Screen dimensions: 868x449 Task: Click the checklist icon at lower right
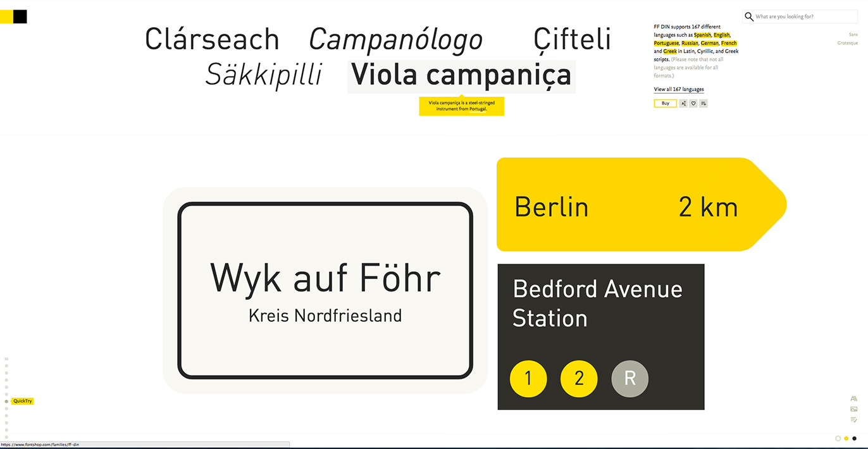pos(853,420)
